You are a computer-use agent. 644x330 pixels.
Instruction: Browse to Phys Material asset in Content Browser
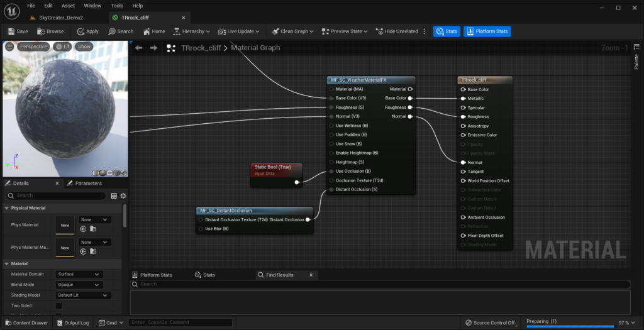coord(93,229)
